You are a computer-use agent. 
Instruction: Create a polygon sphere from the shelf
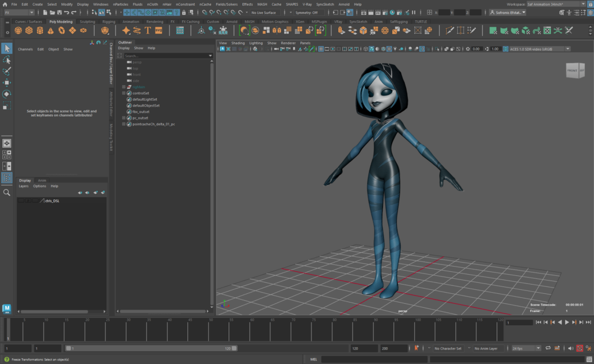18,30
